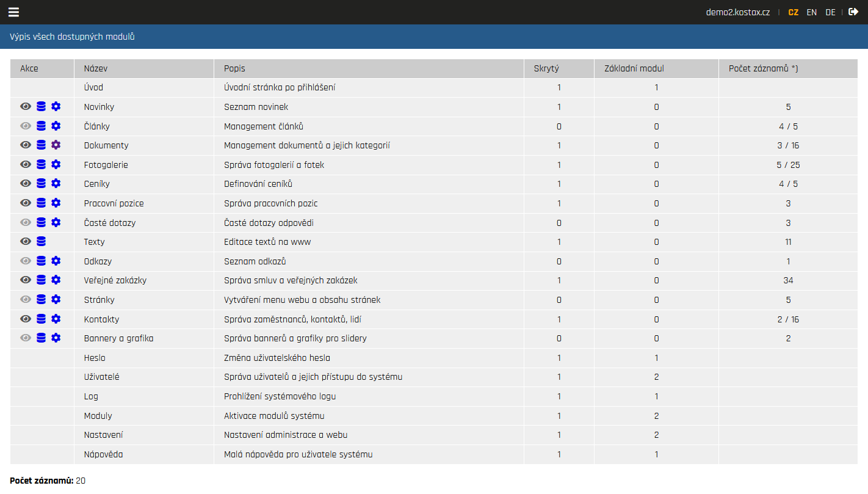
Task: Click database icon for Fotogalerie row
Action: tap(41, 165)
